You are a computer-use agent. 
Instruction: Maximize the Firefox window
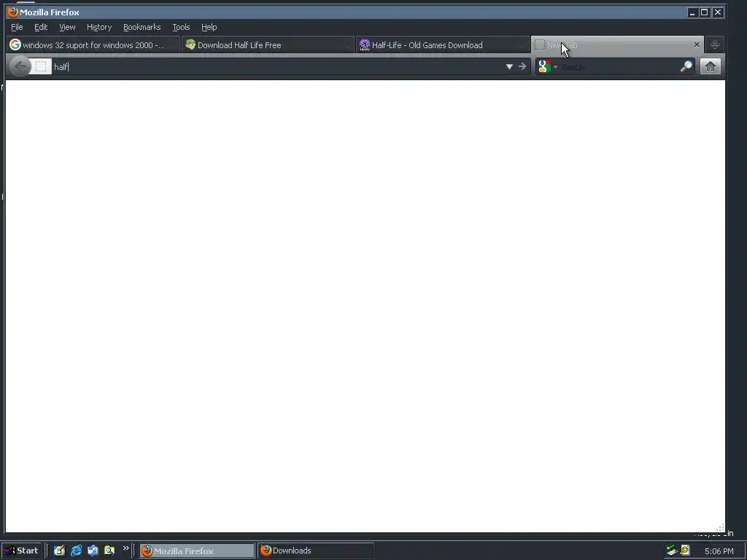click(x=705, y=12)
